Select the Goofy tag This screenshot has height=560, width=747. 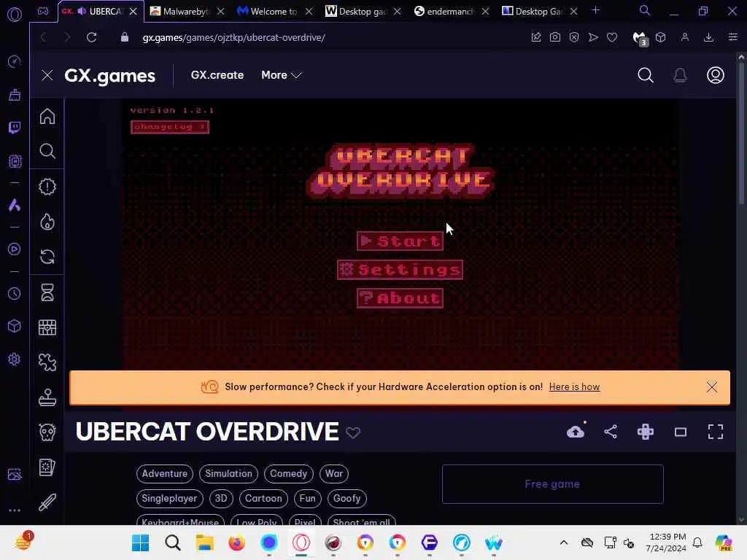[347, 498]
